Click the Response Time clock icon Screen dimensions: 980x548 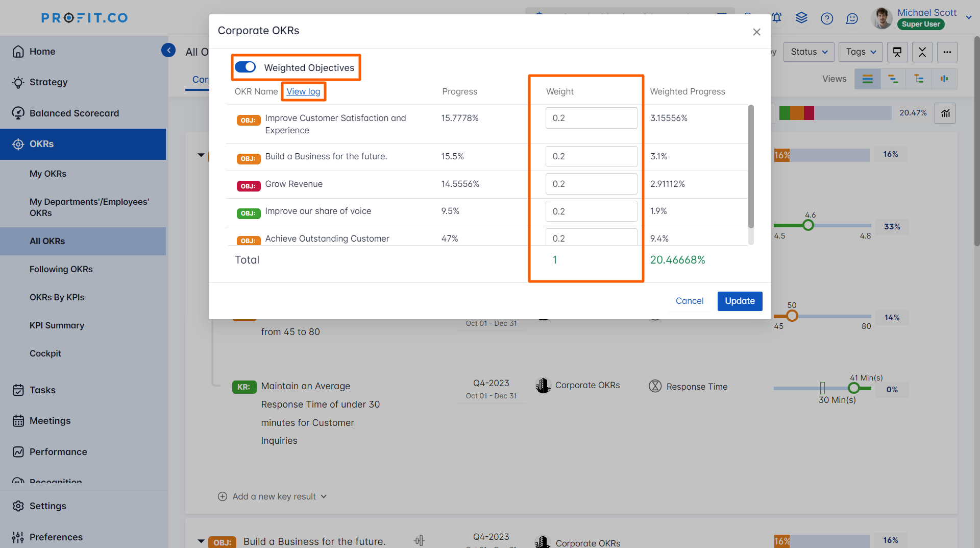click(656, 386)
